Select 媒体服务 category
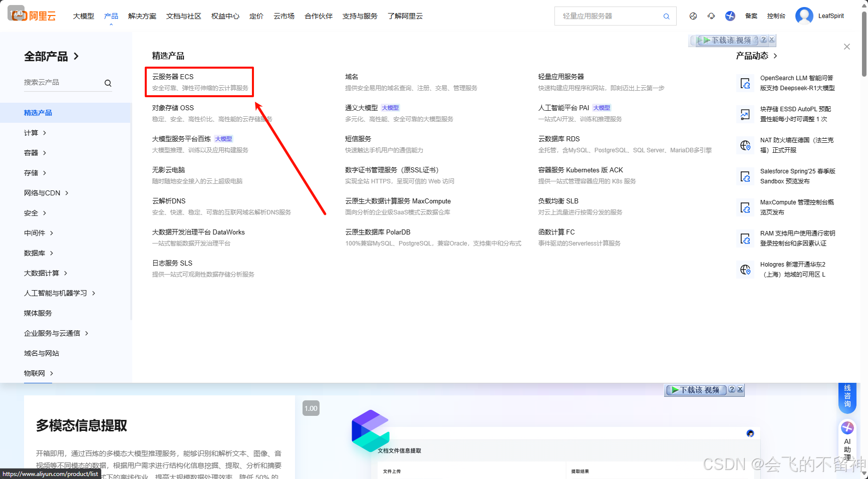Screen dimensions: 868x479 coord(38,313)
